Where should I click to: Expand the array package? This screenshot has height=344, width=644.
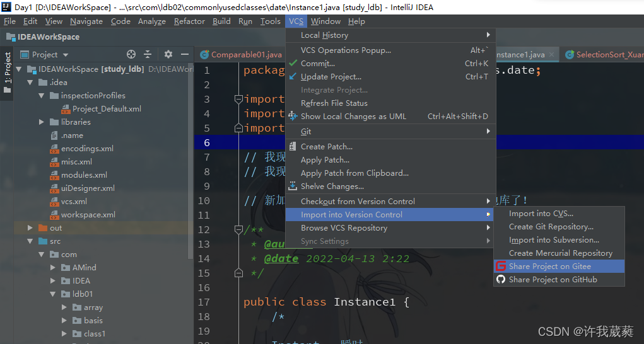pos(64,307)
